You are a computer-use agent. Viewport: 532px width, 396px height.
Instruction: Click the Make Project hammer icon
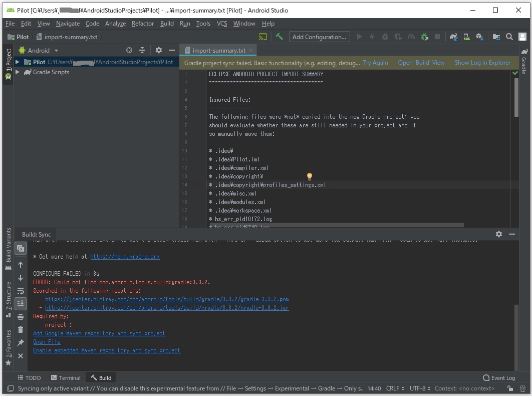coord(280,37)
